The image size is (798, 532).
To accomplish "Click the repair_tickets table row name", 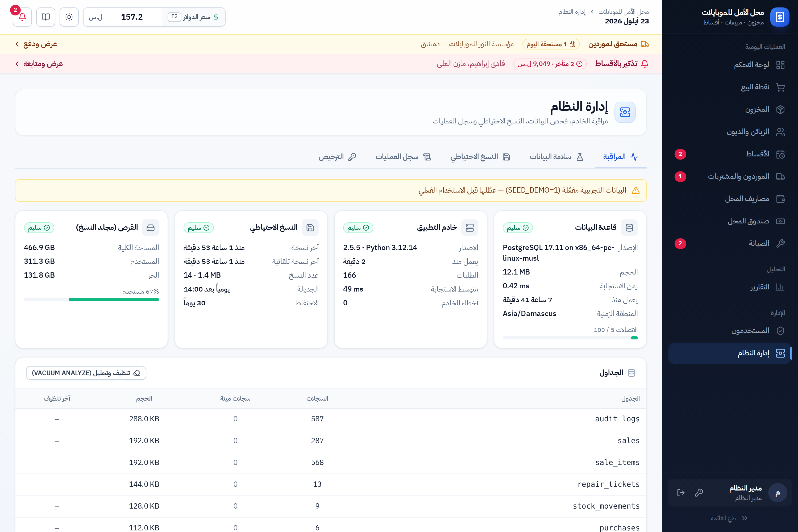I will click(609, 484).
